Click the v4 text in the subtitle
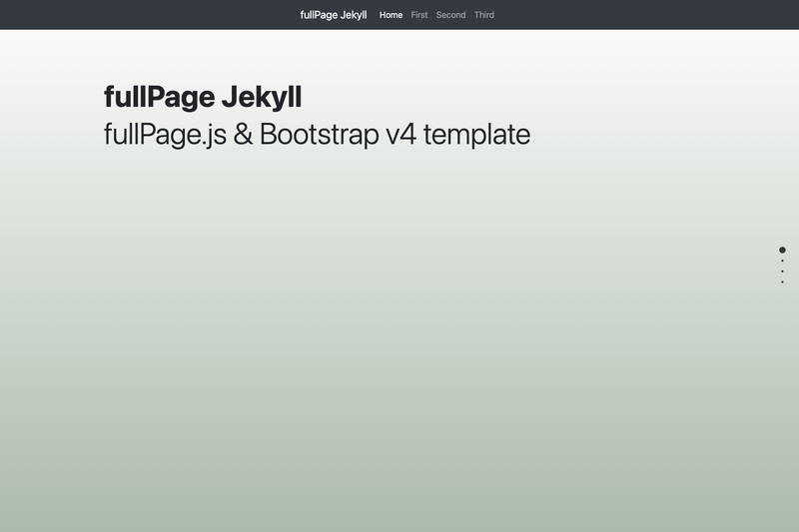Screen dimensions: 799x532 [401, 135]
